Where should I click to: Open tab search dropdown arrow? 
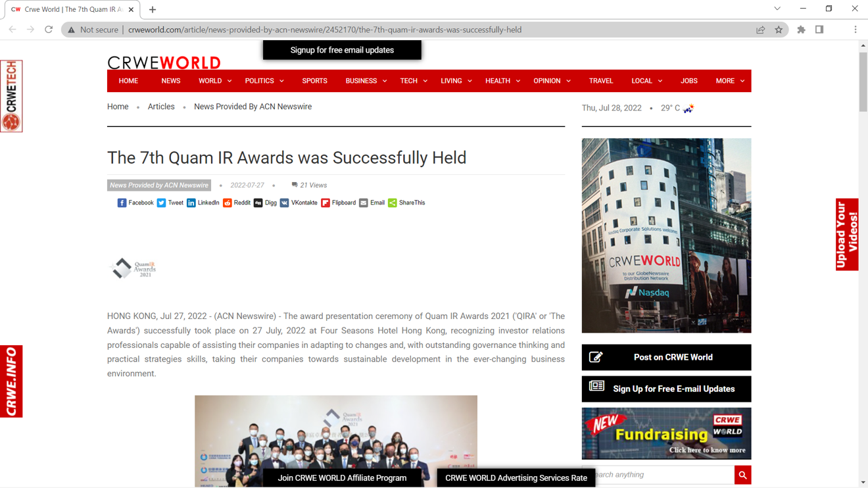[777, 9]
